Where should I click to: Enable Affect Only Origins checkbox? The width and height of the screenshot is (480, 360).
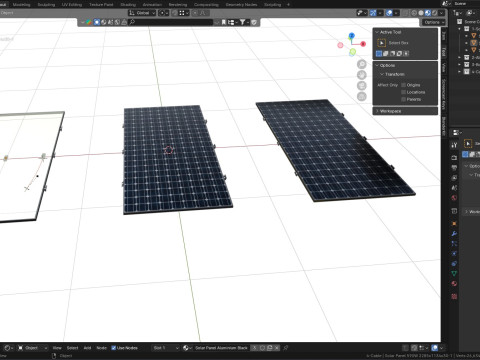click(404, 85)
